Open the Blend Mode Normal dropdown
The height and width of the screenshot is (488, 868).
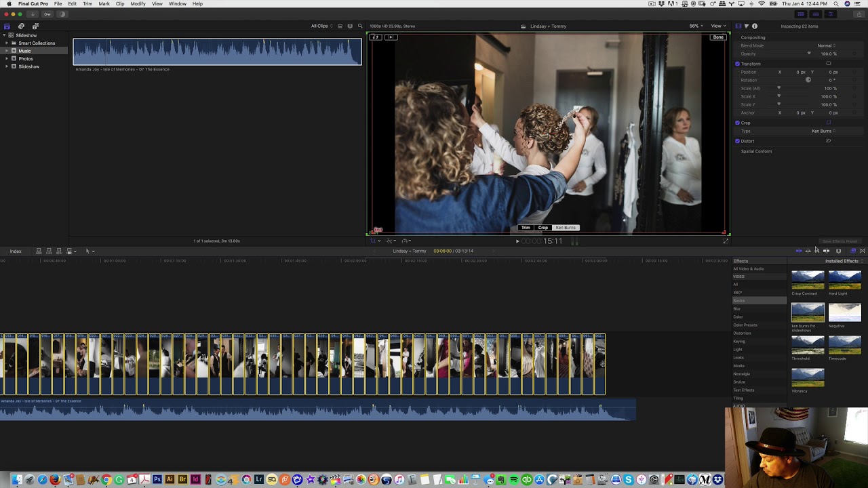[826, 45]
